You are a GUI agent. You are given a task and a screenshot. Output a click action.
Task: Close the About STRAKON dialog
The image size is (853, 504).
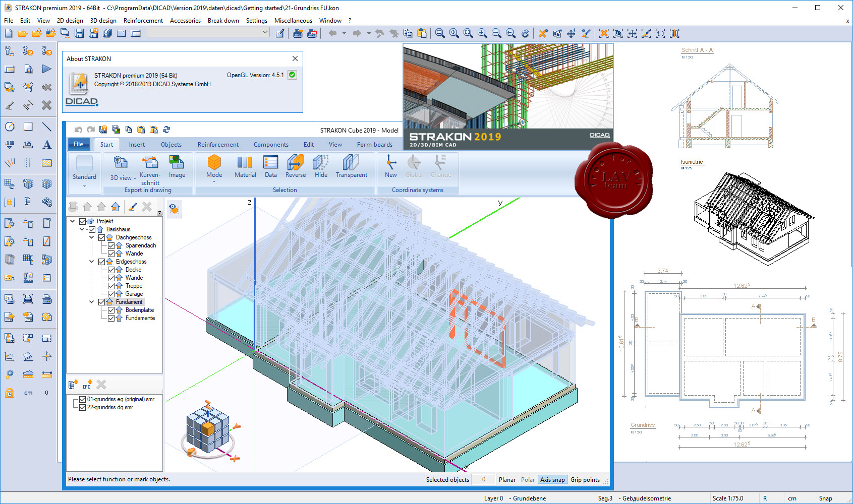[295, 58]
